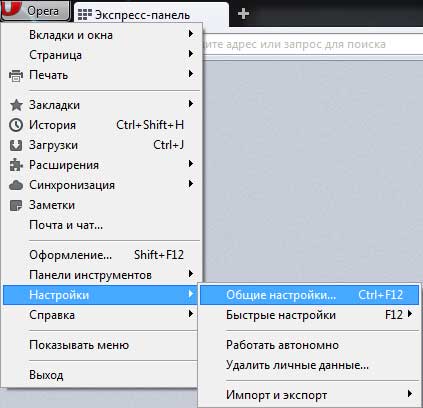Choose Печать from the Opera menu

102,75
